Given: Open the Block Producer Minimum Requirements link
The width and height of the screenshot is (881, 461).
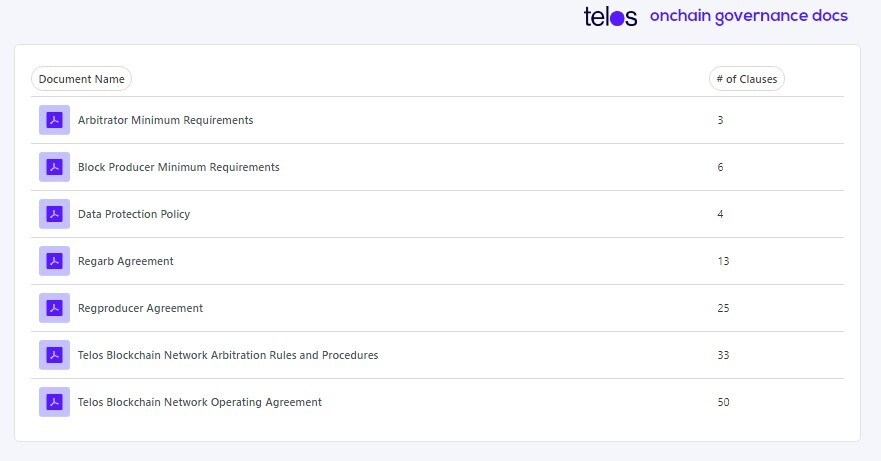Looking at the screenshot, I should tap(179, 167).
